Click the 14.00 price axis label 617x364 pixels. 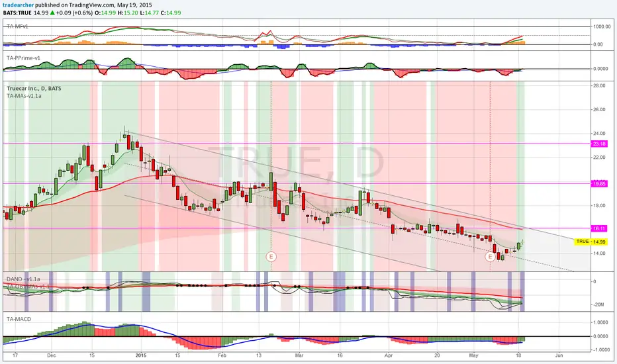599,253
